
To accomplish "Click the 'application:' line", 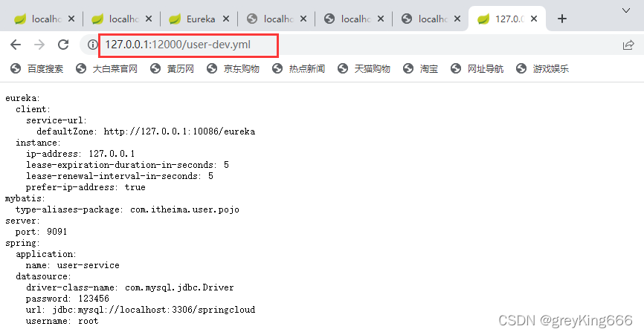I will click(46, 254).
